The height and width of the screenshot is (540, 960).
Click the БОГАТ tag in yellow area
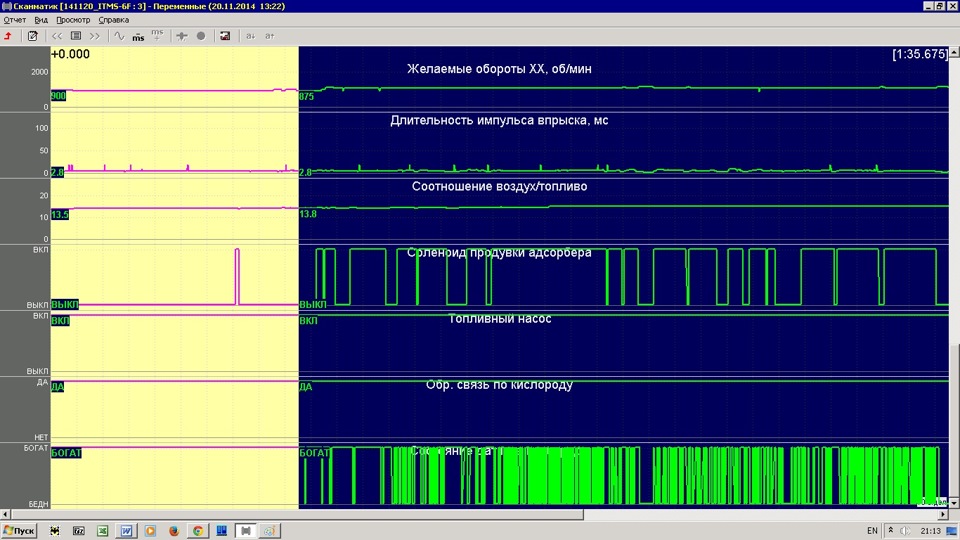tap(66, 453)
